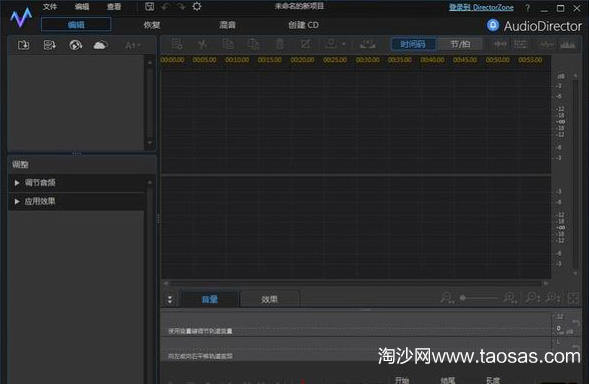This screenshot has height=384, width=589.
Task: Click the batch import/export files icon
Action: pos(49,45)
